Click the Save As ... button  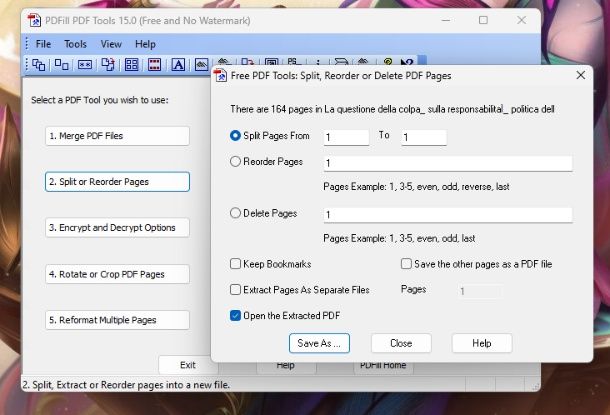click(319, 343)
